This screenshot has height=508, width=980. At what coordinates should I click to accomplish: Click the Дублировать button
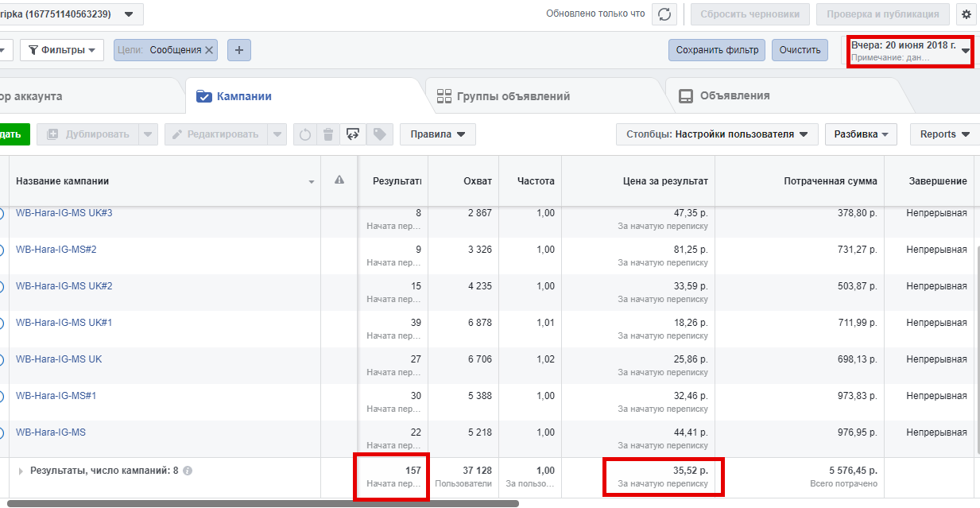click(88, 134)
